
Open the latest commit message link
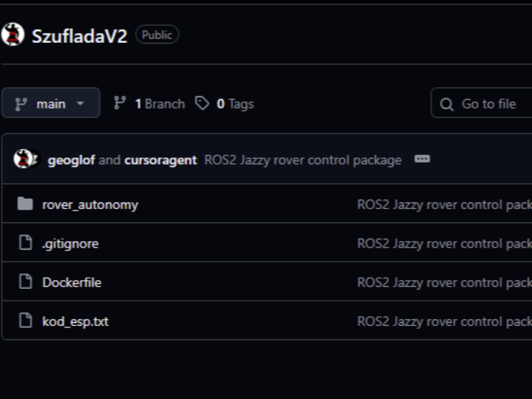(x=303, y=160)
